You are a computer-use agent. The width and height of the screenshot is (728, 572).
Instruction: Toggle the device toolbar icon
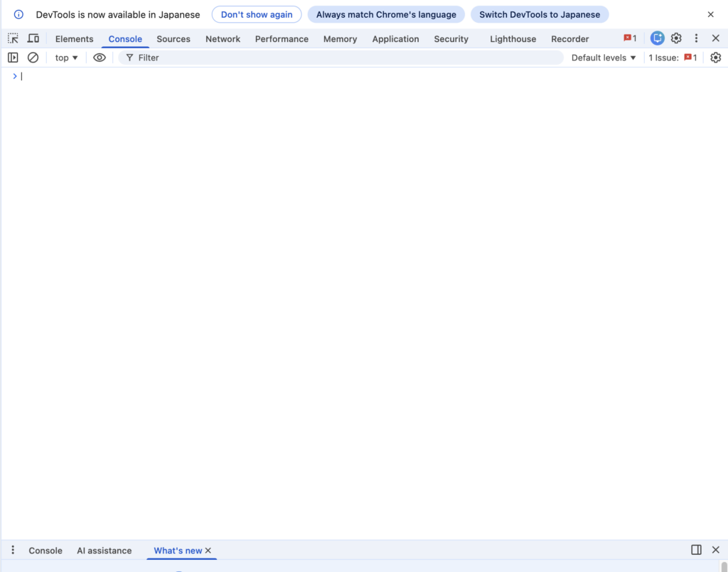tap(33, 38)
